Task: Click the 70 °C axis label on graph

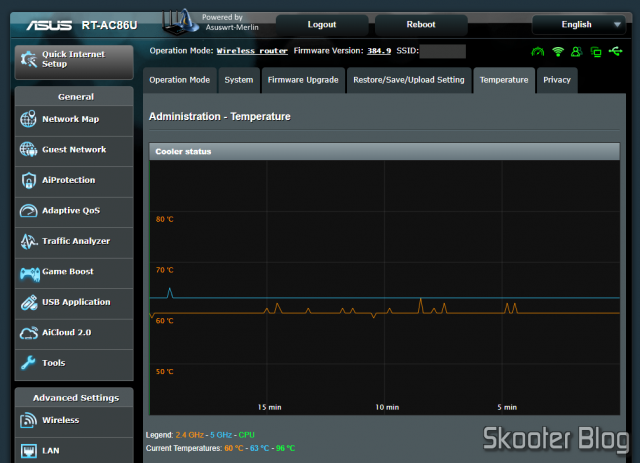Action: (x=164, y=270)
